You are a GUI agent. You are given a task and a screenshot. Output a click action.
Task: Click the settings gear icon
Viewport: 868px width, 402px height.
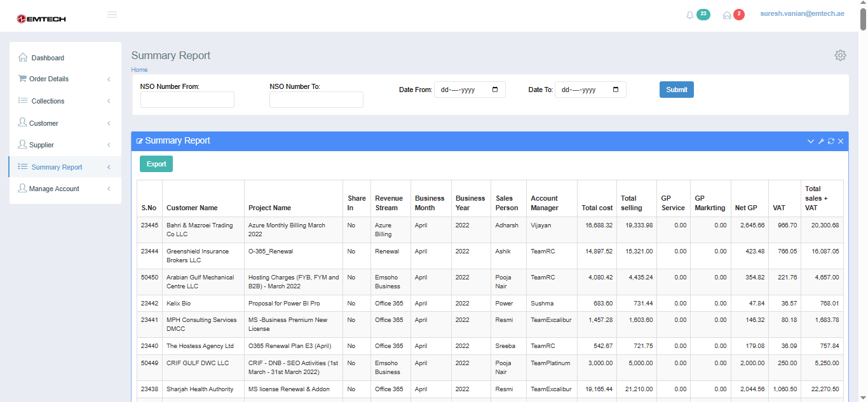click(x=840, y=55)
